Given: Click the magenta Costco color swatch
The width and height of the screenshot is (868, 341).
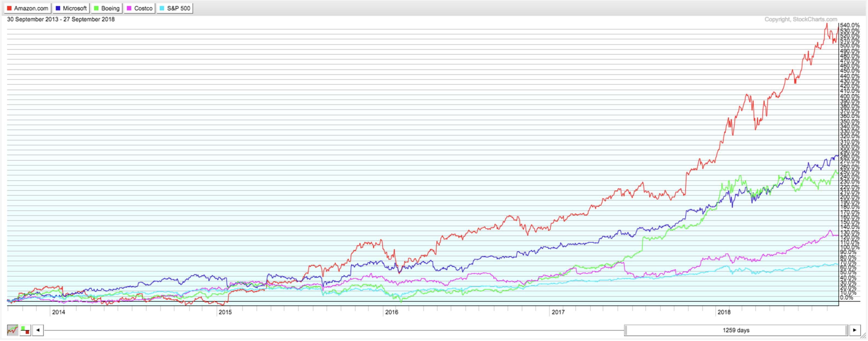Looking at the screenshot, I should (x=129, y=8).
